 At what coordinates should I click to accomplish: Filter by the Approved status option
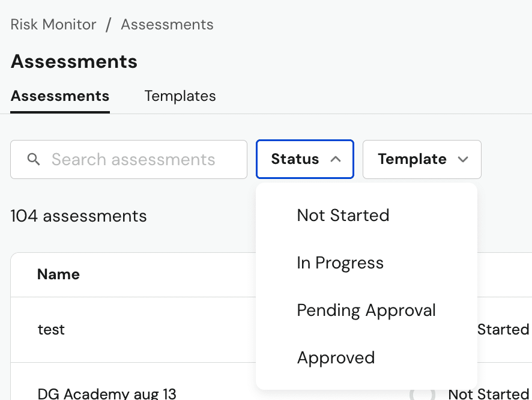[336, 357]
